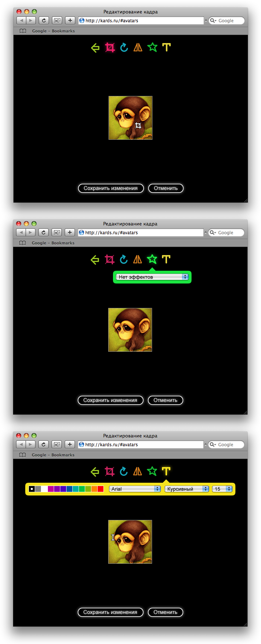Pick the gray color swatch
Viewport: 261px width, 644px height.
(38, 489)
